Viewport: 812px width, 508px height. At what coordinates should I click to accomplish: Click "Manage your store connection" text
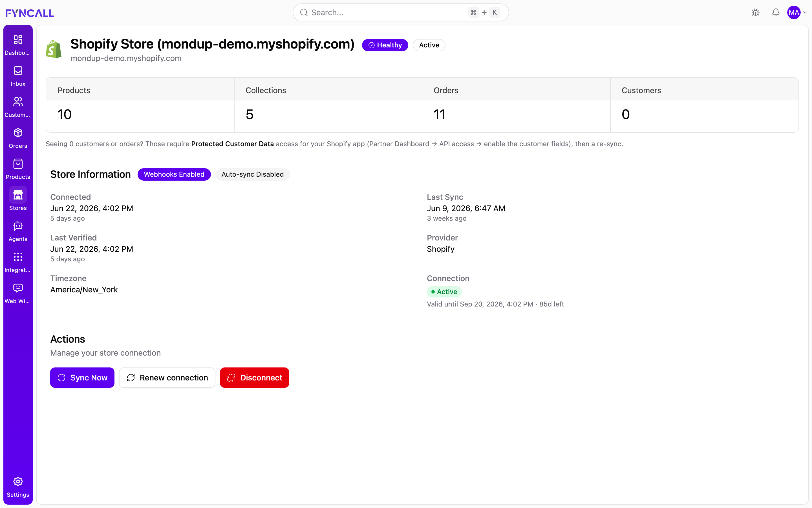point(105,353)
